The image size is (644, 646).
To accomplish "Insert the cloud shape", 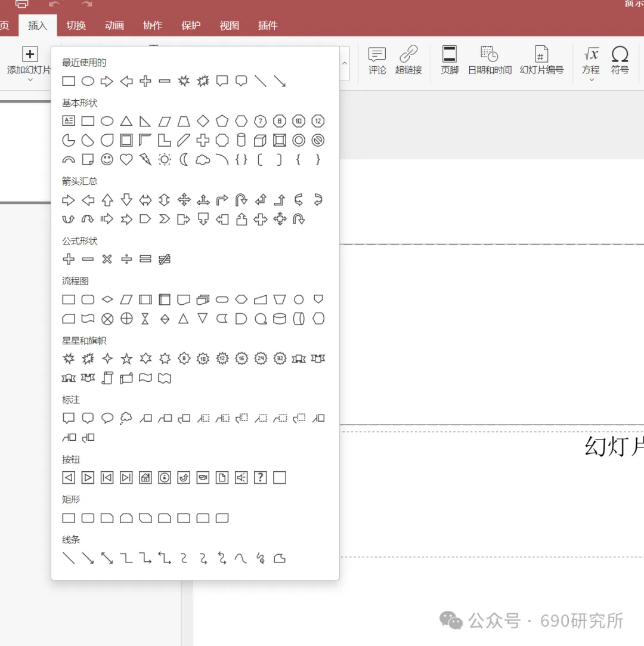I will [203, 159].
